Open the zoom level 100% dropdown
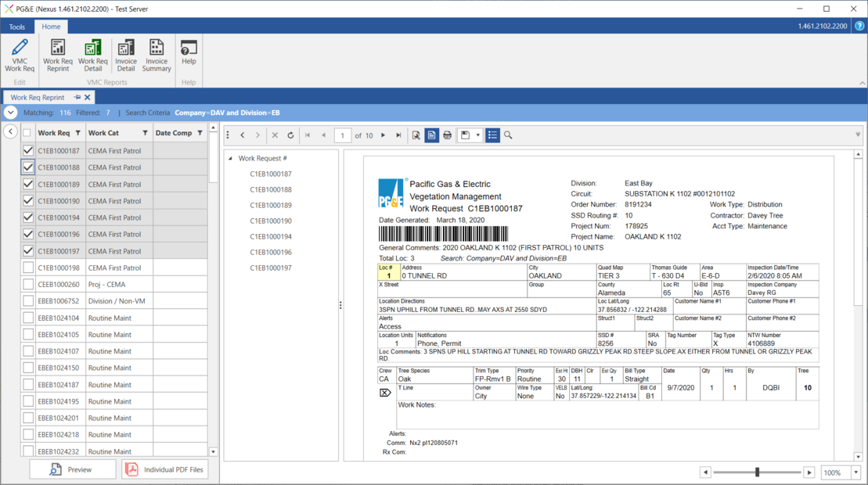 (856, 472)
